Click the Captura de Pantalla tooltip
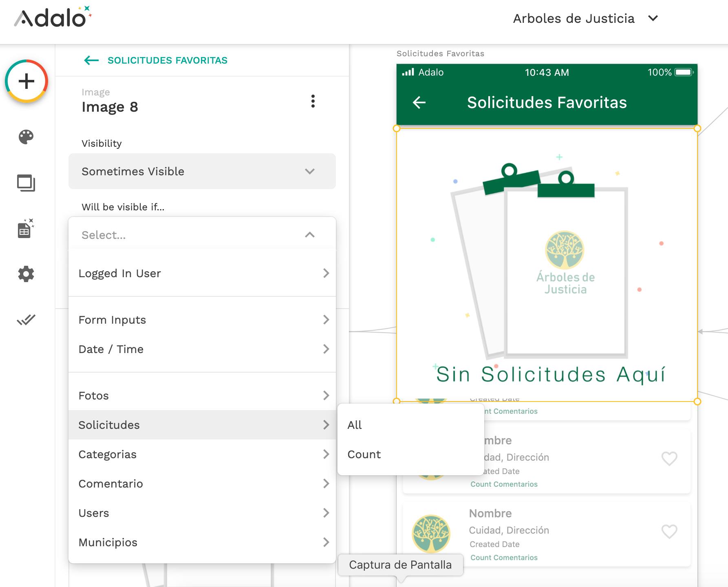The image size is (728, 587). pos(401,565)
